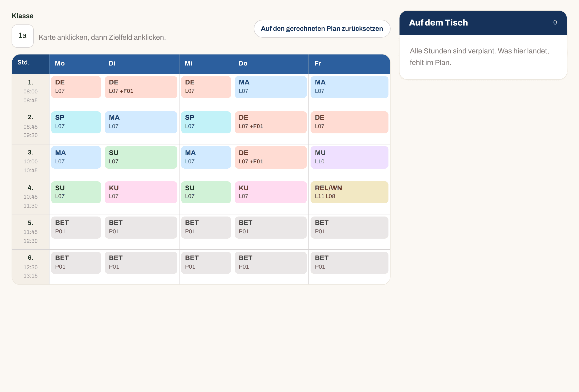Click 'Auf den gerechneten Plan zurücksetzen' button
The height and width of the screenshot is (392, 579).
pos(322,29)
